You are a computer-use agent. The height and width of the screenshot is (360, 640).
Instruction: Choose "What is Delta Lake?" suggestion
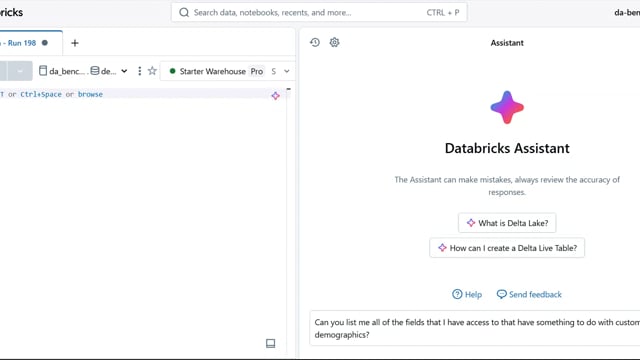[x=507, y=223]
